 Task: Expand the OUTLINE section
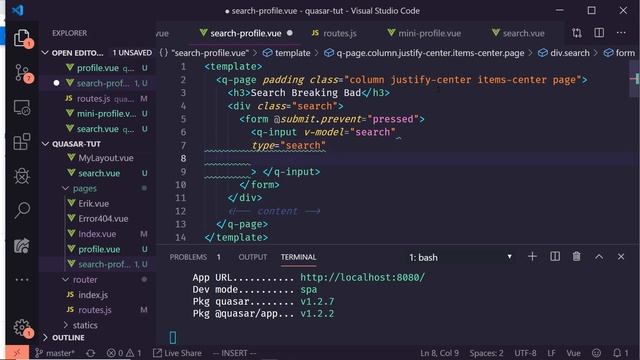tap(45, 338)
